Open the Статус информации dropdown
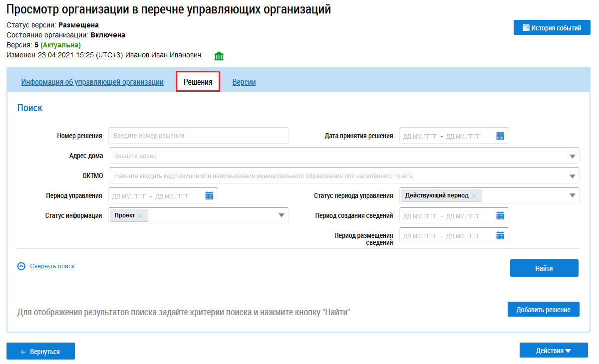 pos(282,215)
